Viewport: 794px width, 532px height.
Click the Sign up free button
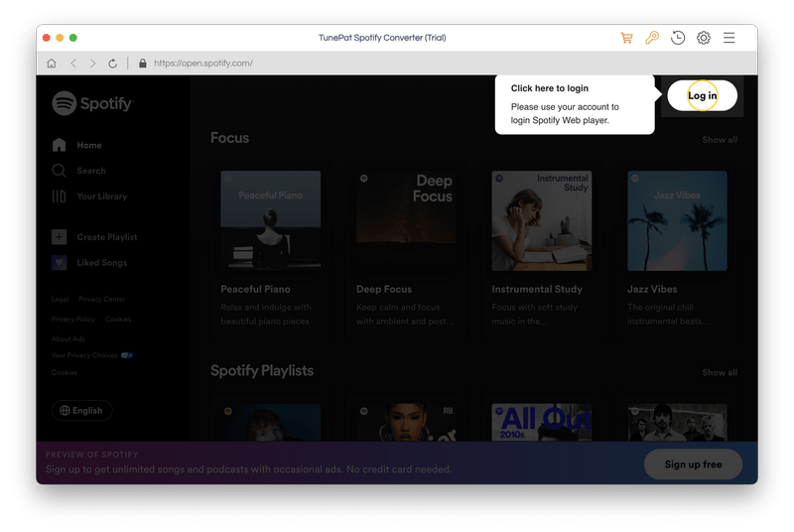click(x=693, y=465)
